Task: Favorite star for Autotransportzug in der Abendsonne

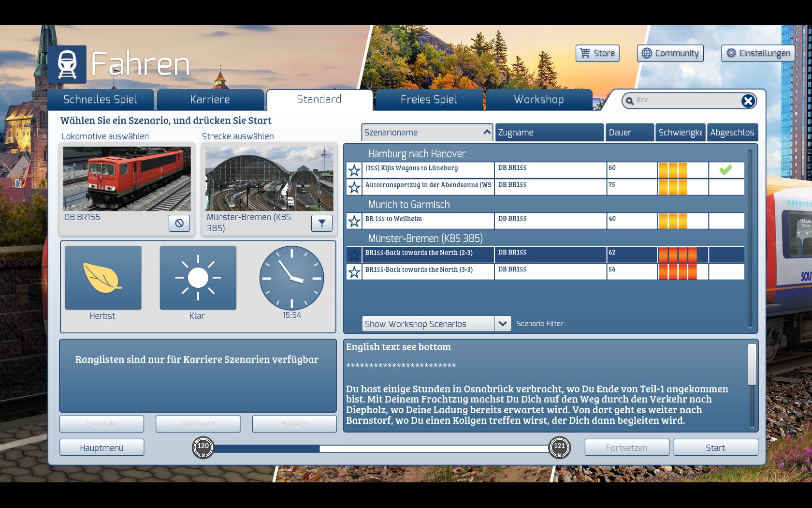Action: [x=354, y=187]
